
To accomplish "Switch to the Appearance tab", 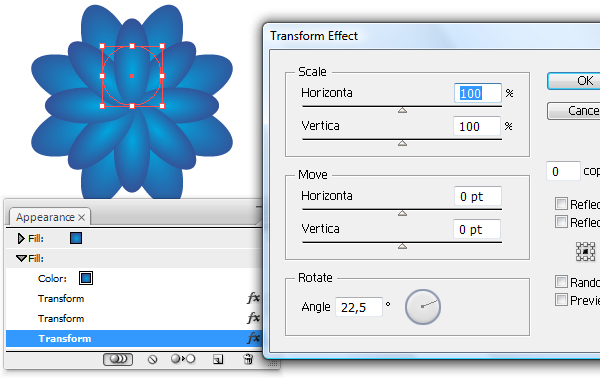I will coord(45,217).
